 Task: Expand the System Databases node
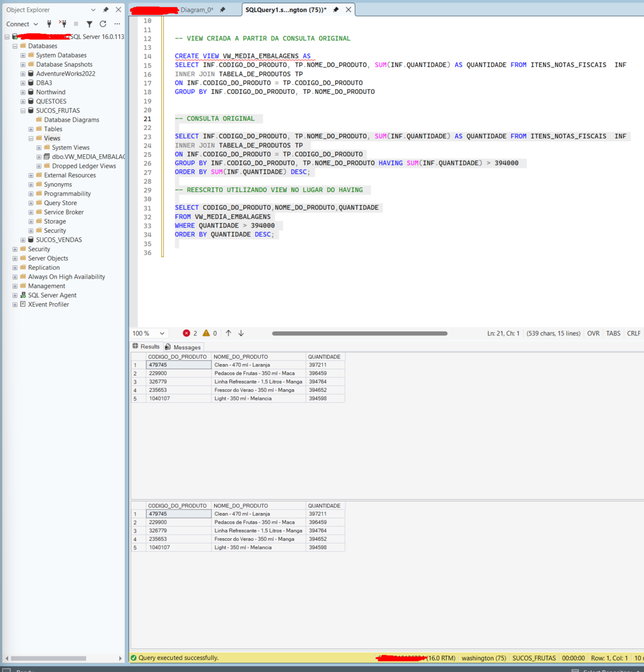pos(23,55)
